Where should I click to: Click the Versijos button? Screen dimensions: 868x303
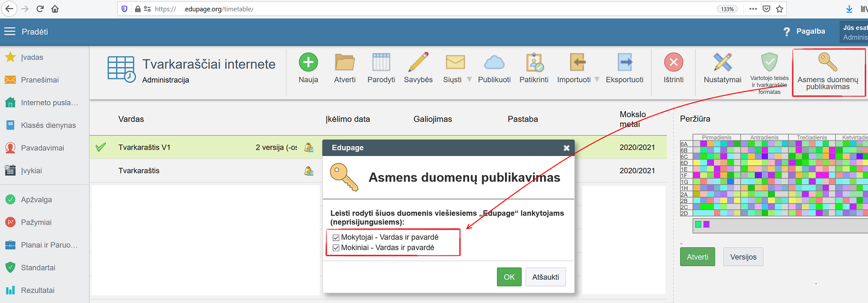tap(743, 257)
